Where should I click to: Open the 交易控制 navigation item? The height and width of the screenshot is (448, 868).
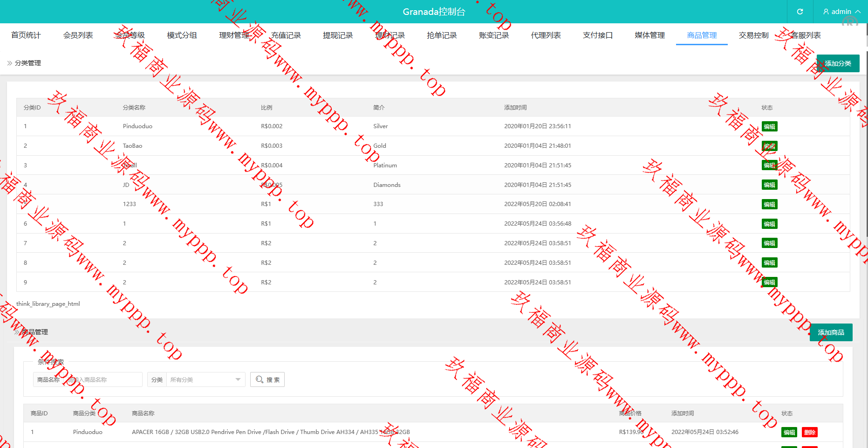753,35
